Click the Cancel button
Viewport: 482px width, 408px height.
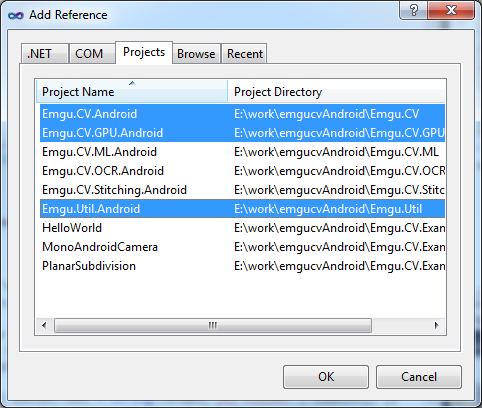tap(419, 377)
